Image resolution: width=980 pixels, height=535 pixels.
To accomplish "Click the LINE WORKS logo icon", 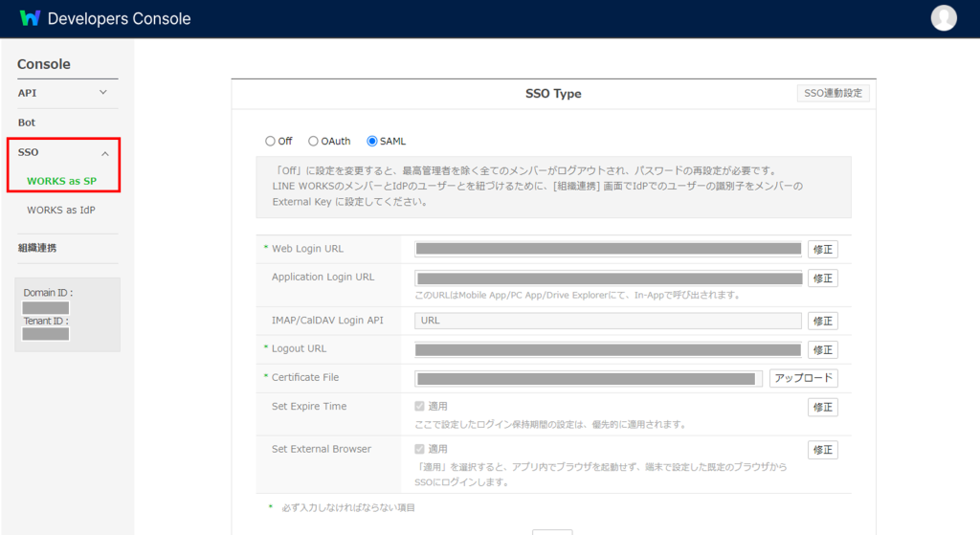I will coord(30,18).
